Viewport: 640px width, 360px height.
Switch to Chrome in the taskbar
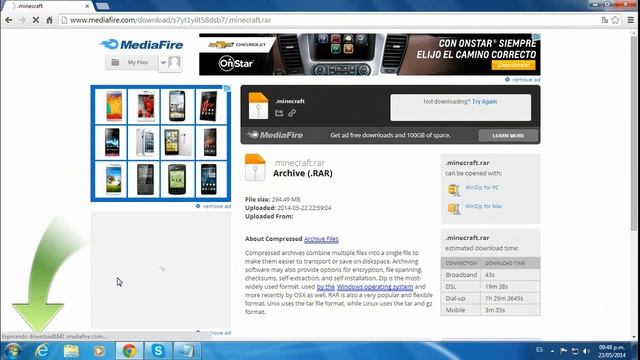pyautogui.click(x=129, y=351)
